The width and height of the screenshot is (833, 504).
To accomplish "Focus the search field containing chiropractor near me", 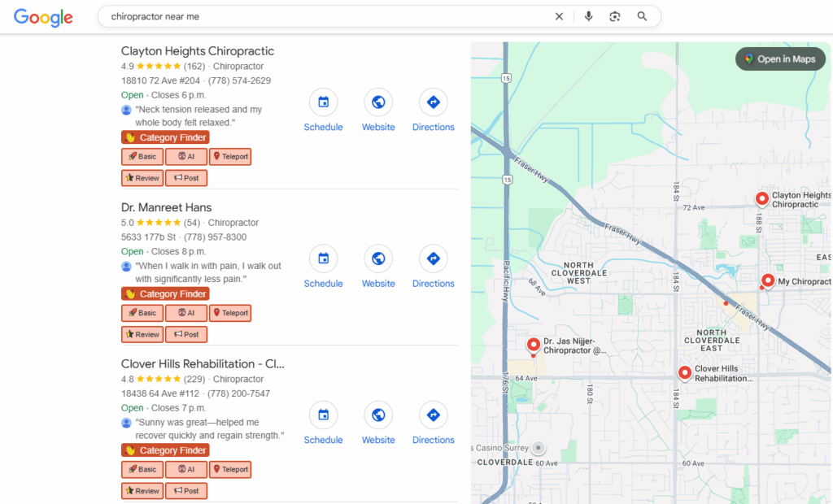I will click(x=325, y=16).
